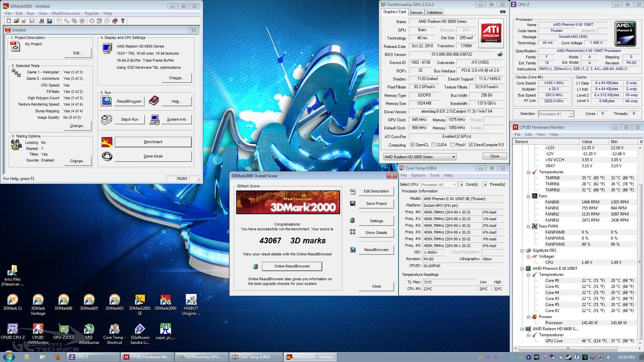Click the floppy icon beside Save Project

pyautogui.click(x=353, y=204)
